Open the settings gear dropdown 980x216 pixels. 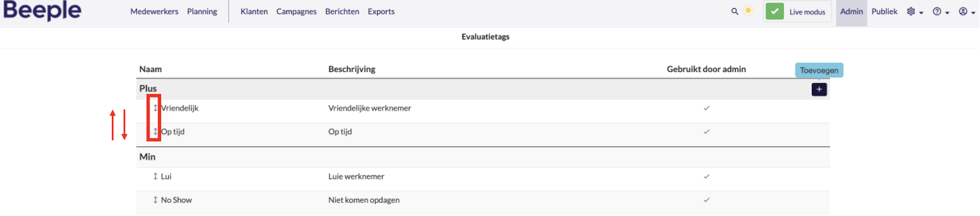pos(915,12)
